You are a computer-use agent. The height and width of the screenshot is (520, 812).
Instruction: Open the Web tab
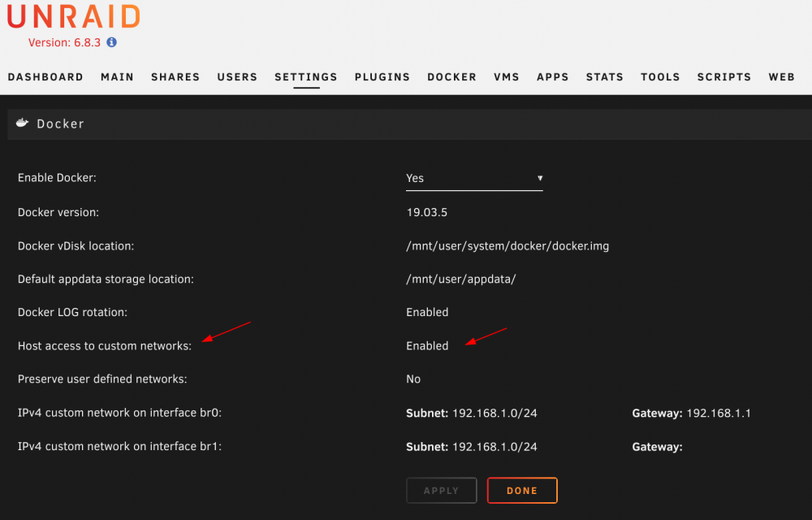[x=781, y=77]
